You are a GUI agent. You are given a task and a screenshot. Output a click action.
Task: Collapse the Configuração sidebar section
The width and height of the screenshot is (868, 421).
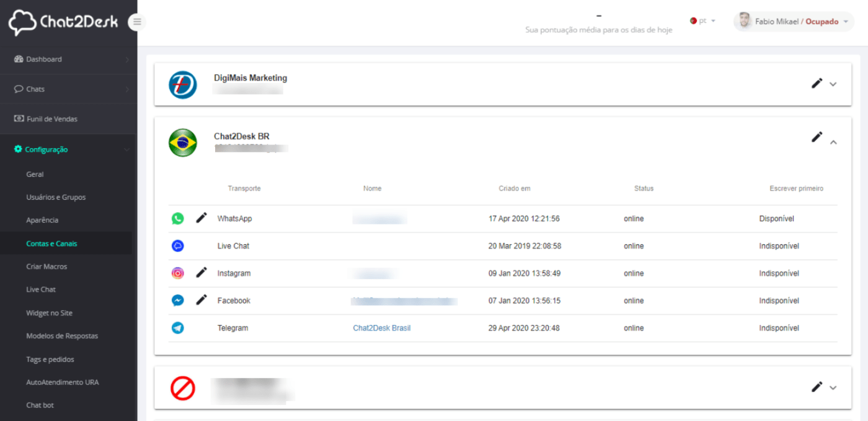pyautogui.click(x=68, y=149)
